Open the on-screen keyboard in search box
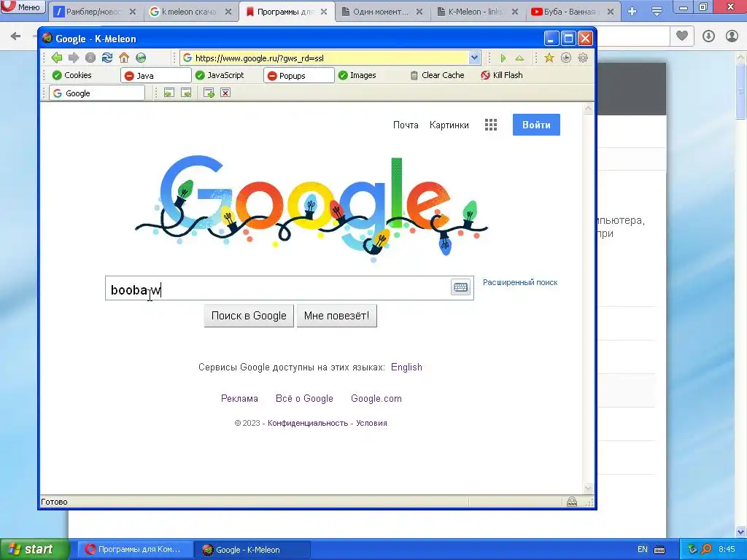The image size is (747, 560). tap(460, 287)
